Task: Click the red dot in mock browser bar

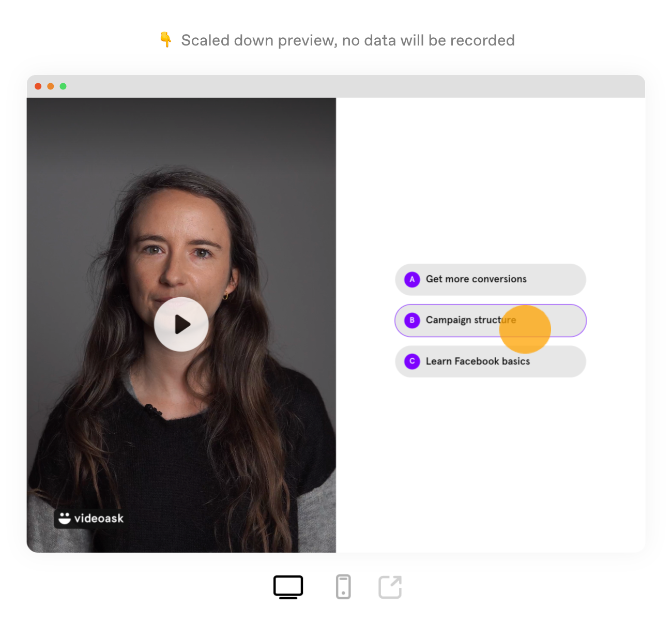Action: (x=38, y=86)
